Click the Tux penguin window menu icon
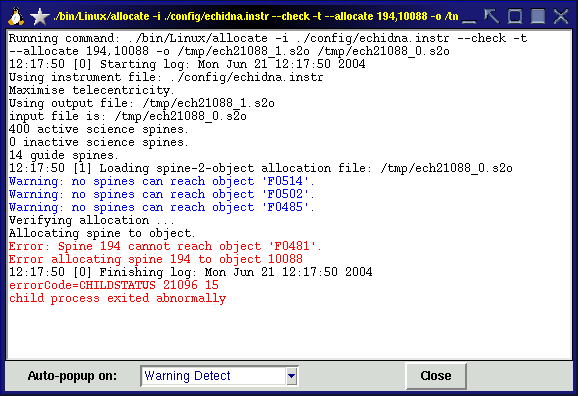578x396 pixels. [x=16, y=17]
